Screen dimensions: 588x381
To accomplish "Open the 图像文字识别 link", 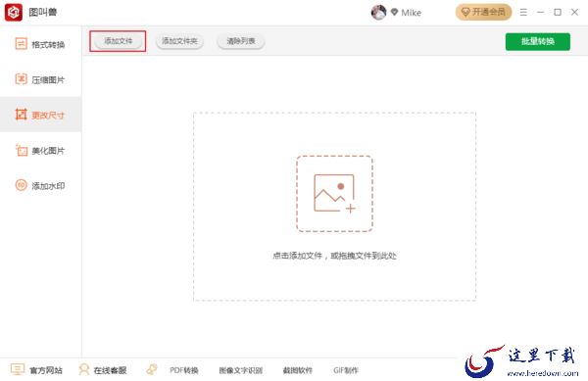I will (x=241, y=370).
